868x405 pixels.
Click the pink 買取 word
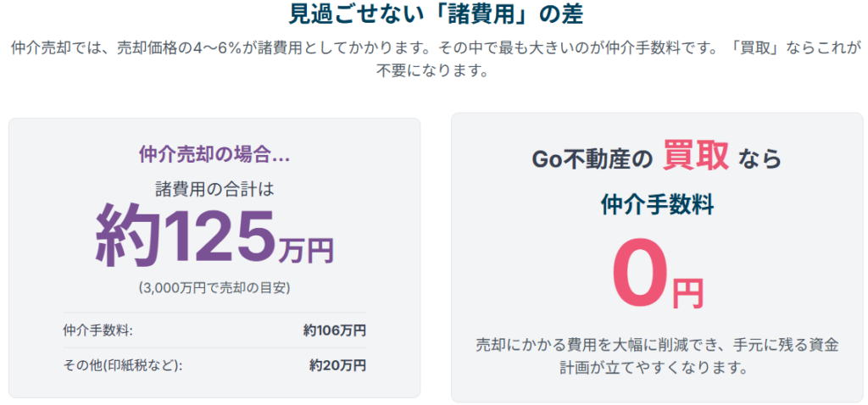696,156
